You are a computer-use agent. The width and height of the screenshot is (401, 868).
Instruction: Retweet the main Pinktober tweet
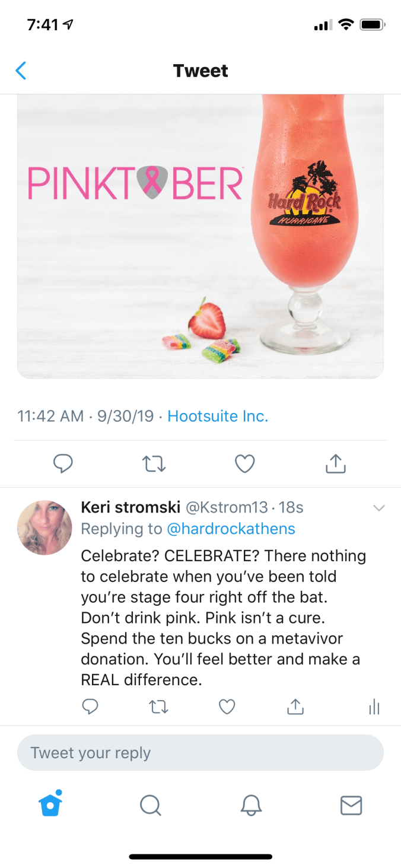(154, 463)
